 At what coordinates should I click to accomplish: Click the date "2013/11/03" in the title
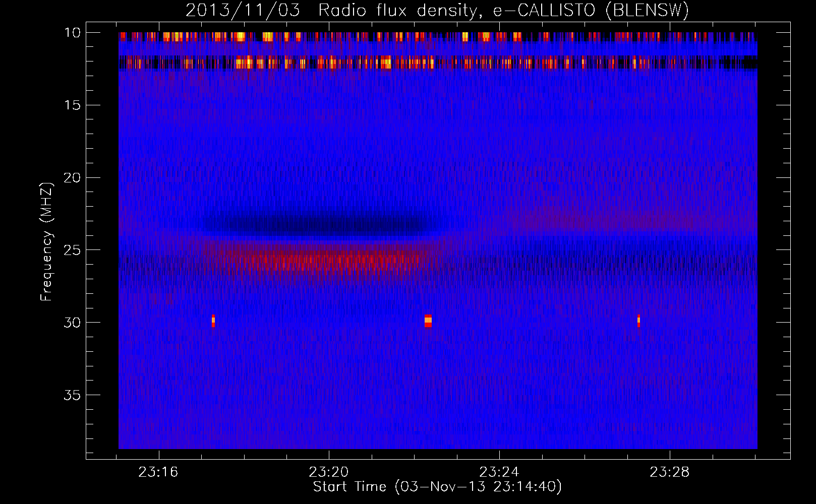pos(244,11)
